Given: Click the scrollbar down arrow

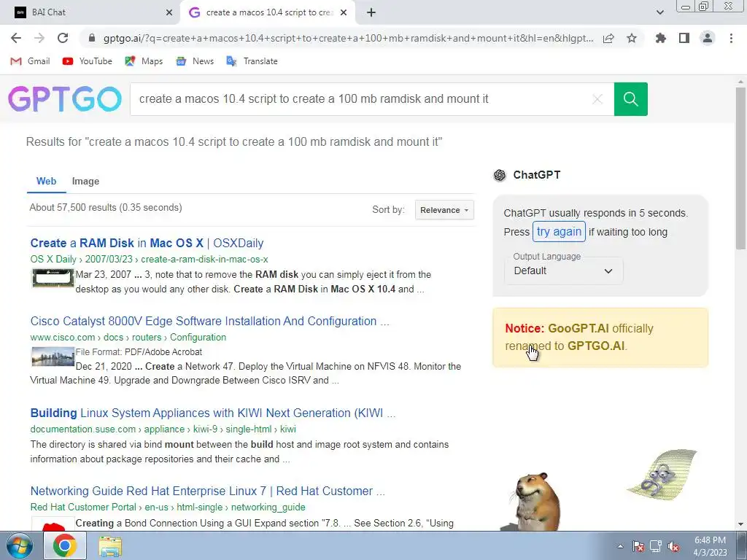Looking at the screenshot, I should point(740,524).
